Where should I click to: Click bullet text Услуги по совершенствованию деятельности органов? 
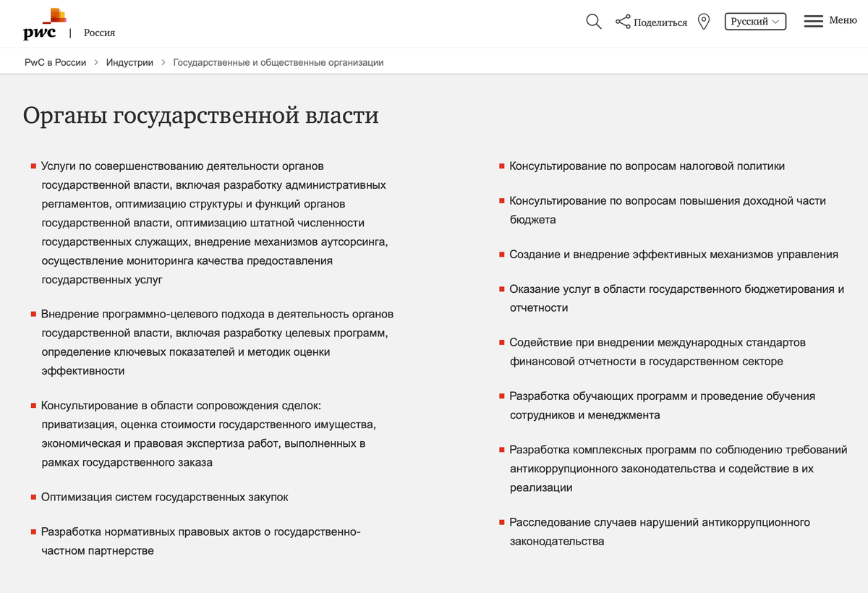[x=182, y=166]
